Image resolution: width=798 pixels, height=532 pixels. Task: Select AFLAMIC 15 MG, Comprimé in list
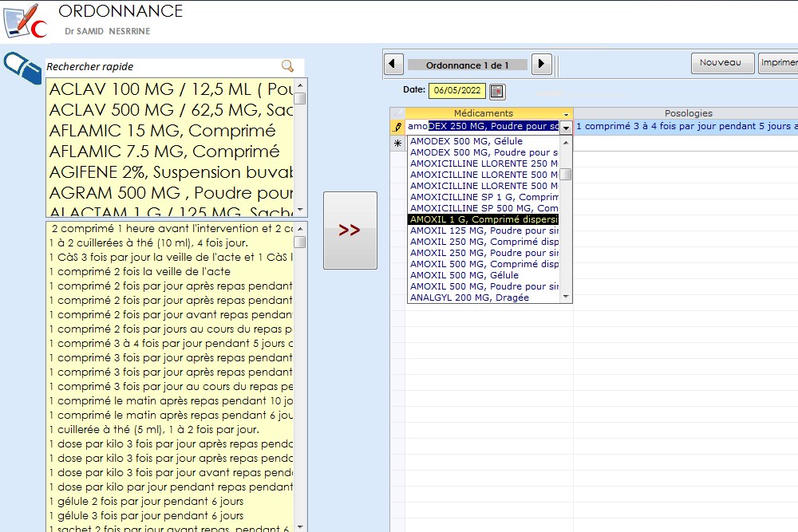coord(162,131)
